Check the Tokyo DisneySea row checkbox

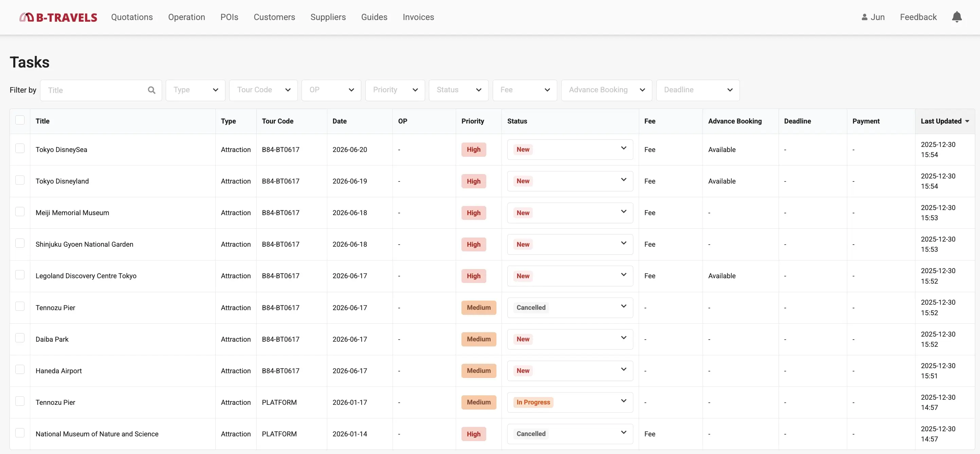[x=20, y=148]
